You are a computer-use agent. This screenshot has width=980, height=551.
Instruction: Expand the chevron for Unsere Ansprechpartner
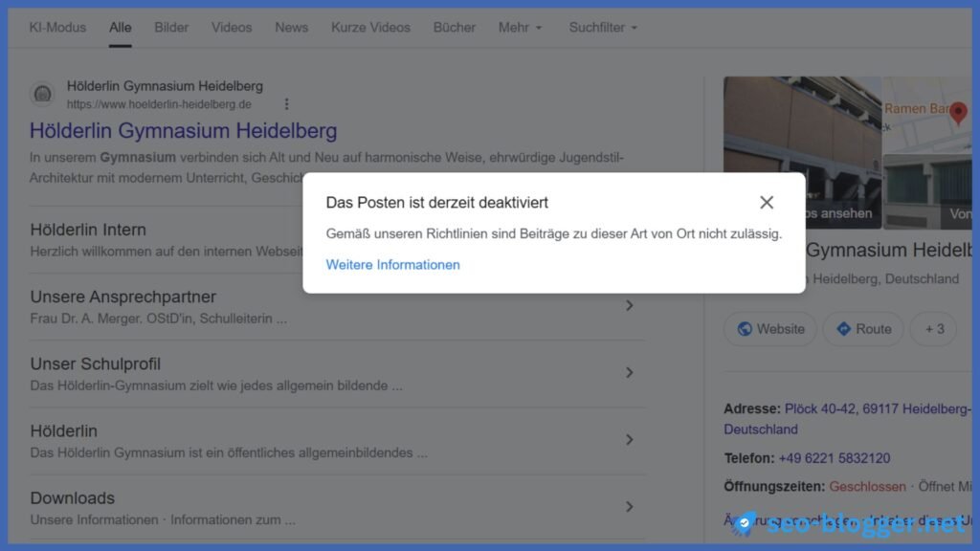(630, 305)
